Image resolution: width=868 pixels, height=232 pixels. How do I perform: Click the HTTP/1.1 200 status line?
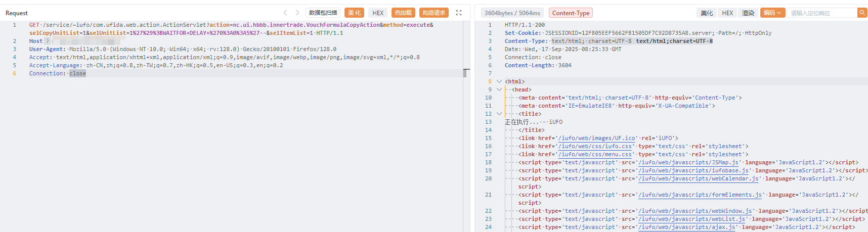click(x=525, y=25)
